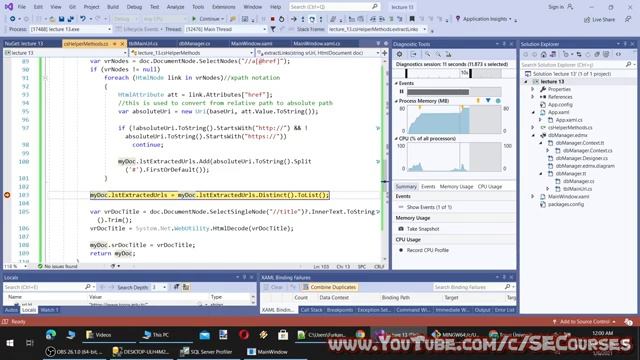The width and height of the screenshot is (640, 360).
Task: Click the bookmark icon in toolbar
Action: point(412,19)
